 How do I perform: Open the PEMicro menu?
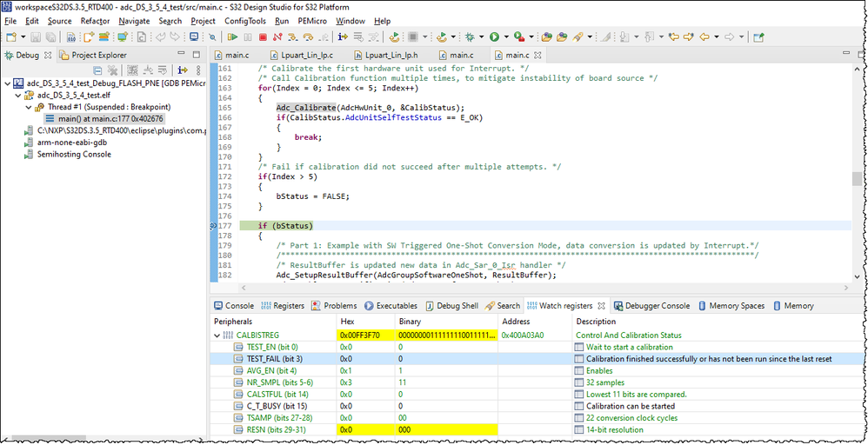coord(311,21)
